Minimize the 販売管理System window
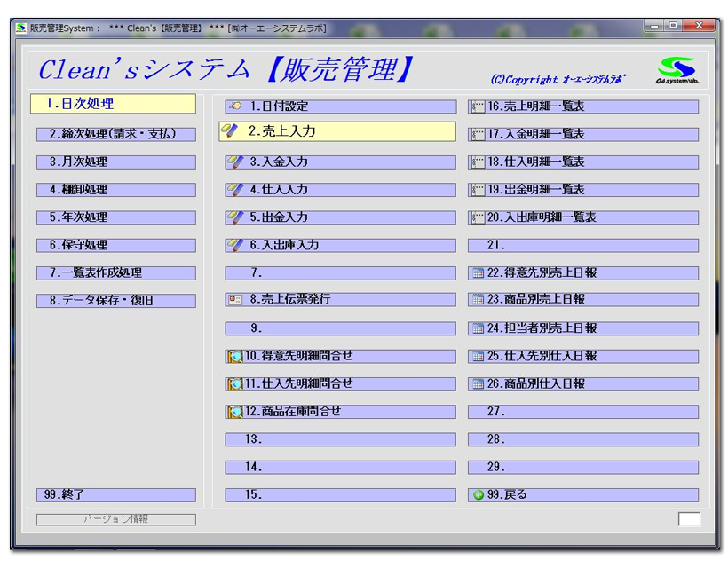This screenshot has height=568, width=728. coord(654,26)
